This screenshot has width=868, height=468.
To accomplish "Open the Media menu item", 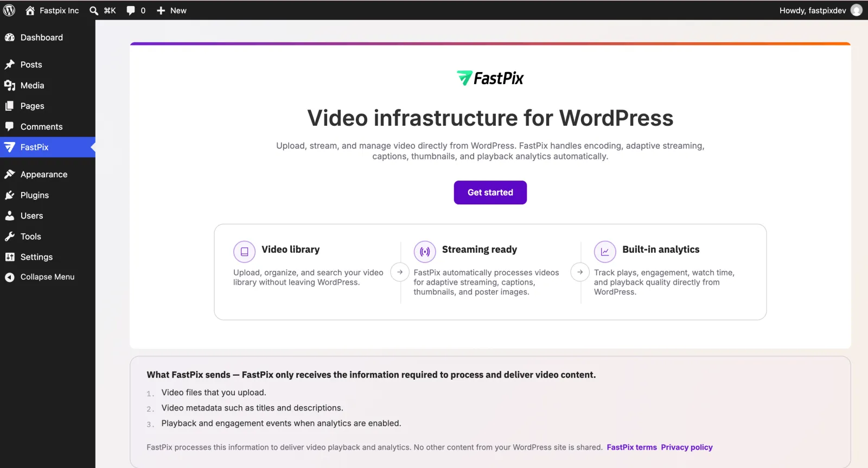I will pos(48,85).
